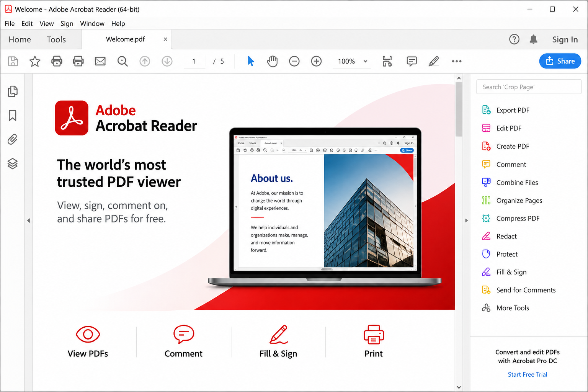
Task: Click the laptop screenshot image in the page
Action: coord(325,207)
